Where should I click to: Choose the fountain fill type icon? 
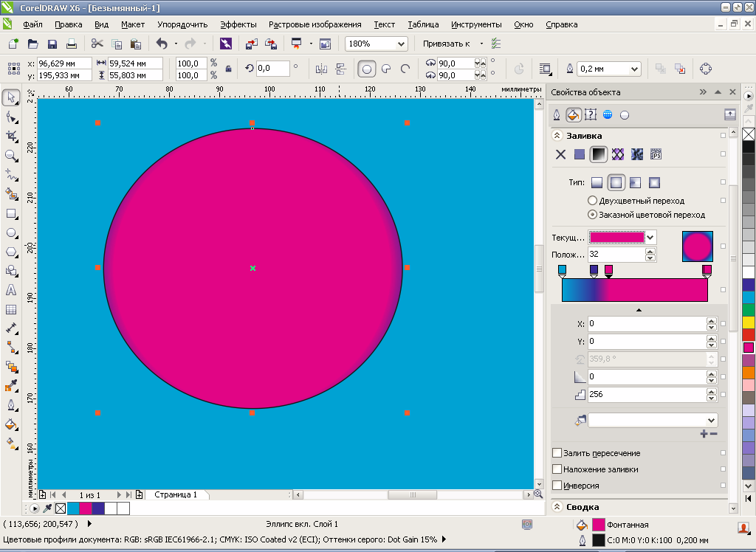pos(598,154)
